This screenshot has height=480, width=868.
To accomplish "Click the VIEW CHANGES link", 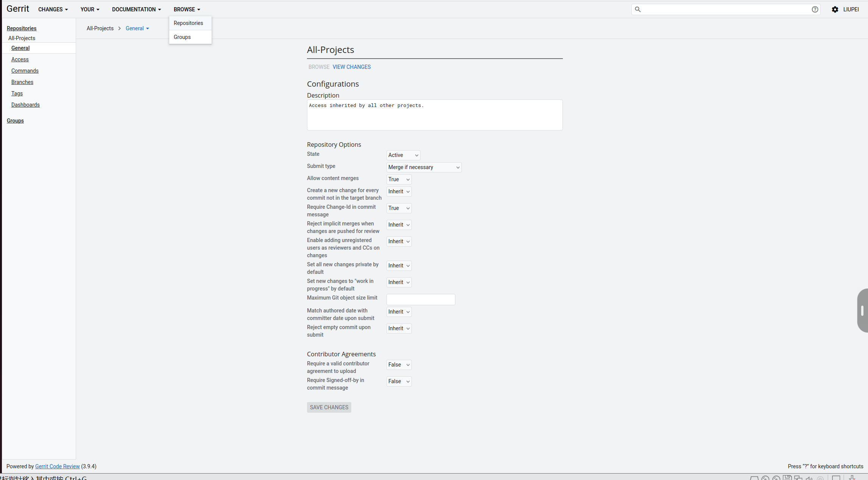I will [x=351, y=67].
